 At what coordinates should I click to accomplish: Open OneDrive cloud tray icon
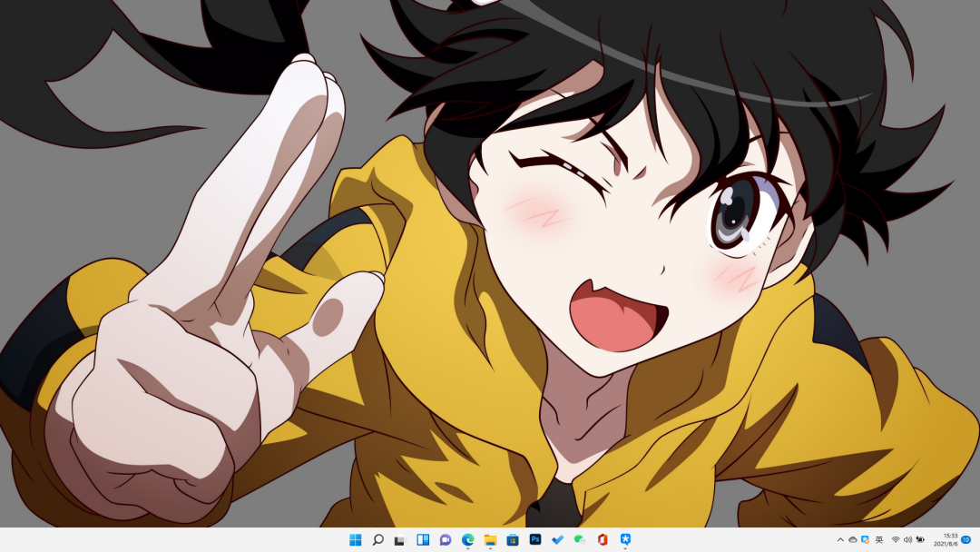click(853, 540)
